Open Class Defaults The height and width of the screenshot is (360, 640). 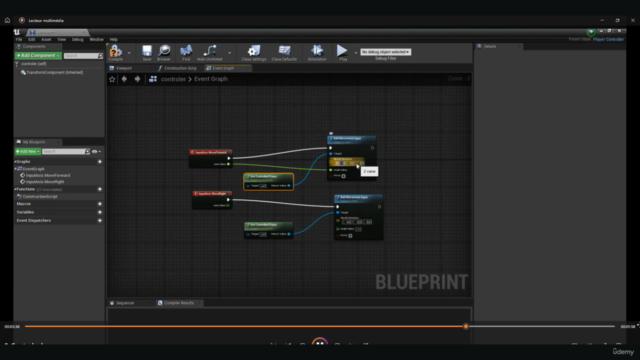coord(284,52)
